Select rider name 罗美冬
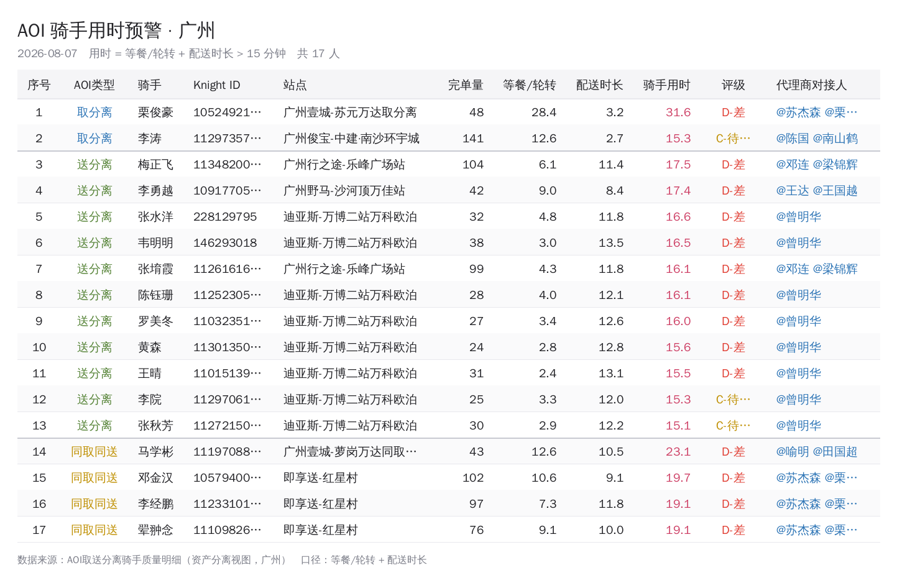The width and height of the screenshot is (897, 588). [x=155, y=321]
